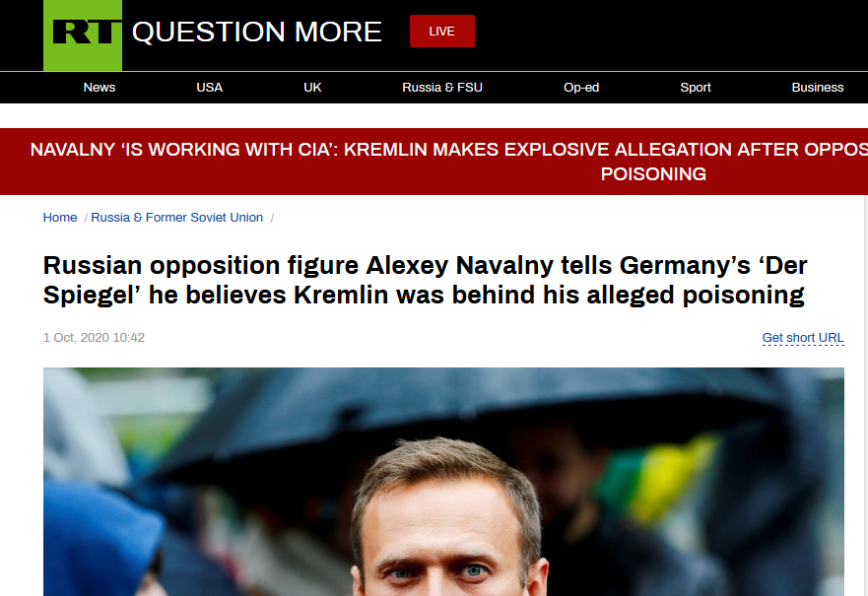Click the word POISONING in red banner
868x596 pixels.
pos(653,174)
